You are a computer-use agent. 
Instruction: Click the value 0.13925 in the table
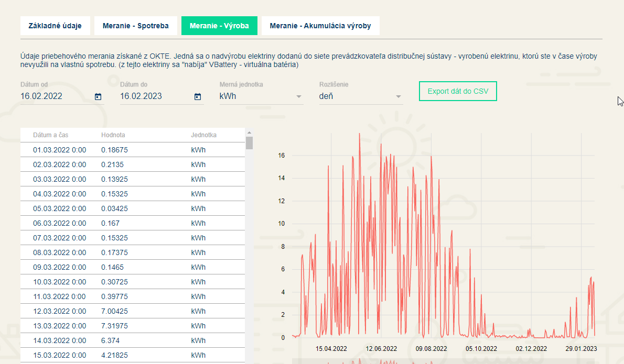click(114, 179)
